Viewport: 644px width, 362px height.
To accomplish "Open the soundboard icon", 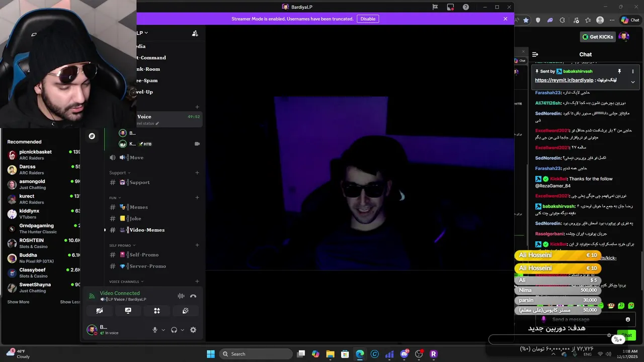I will coord(186,311).
